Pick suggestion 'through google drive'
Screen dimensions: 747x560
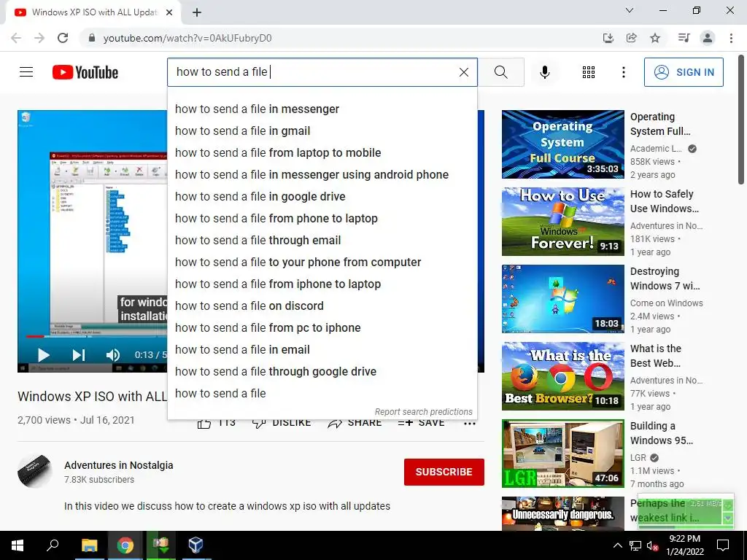[x=322, y=372]
